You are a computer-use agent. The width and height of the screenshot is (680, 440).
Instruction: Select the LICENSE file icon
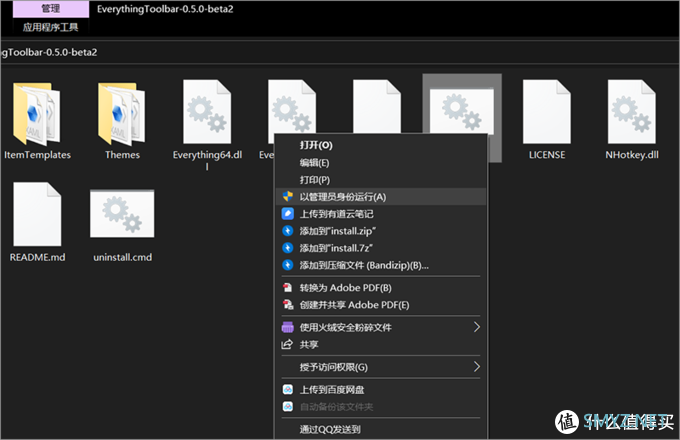point(547,111)
